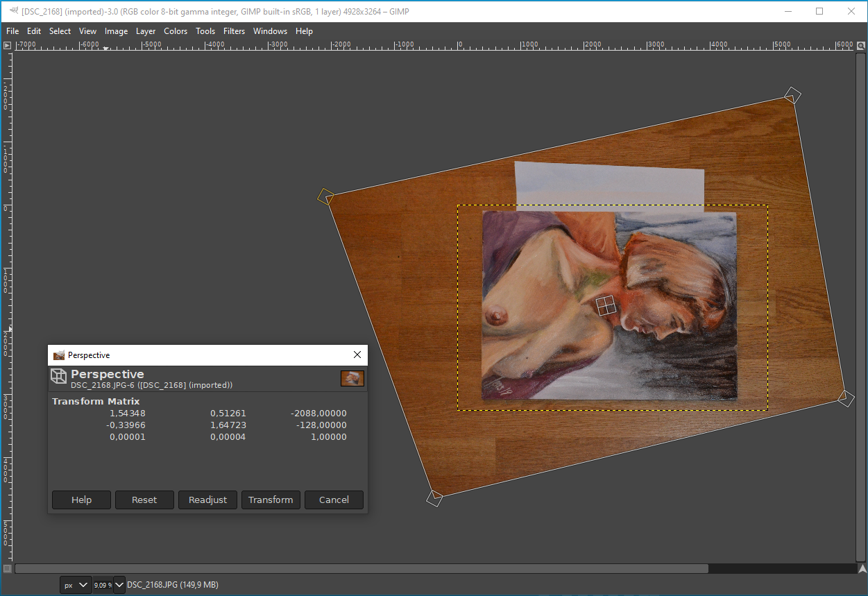Cancel the Perspective dialog

point(334,500)
